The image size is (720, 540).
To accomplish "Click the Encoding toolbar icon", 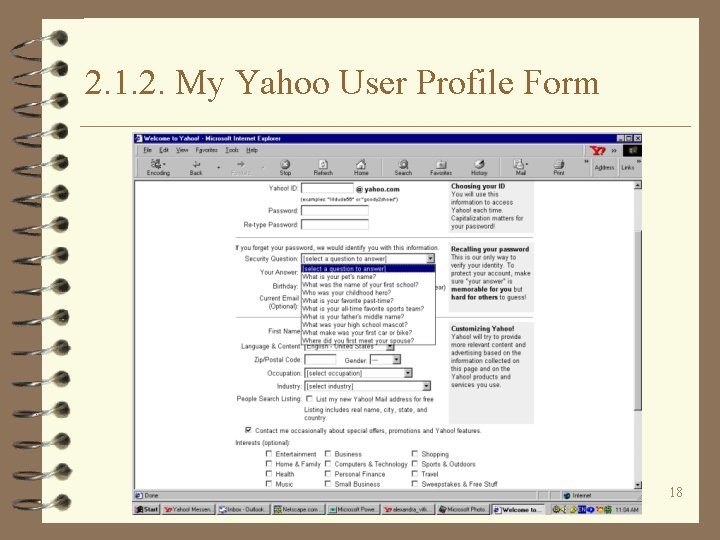I will point(158,167).
